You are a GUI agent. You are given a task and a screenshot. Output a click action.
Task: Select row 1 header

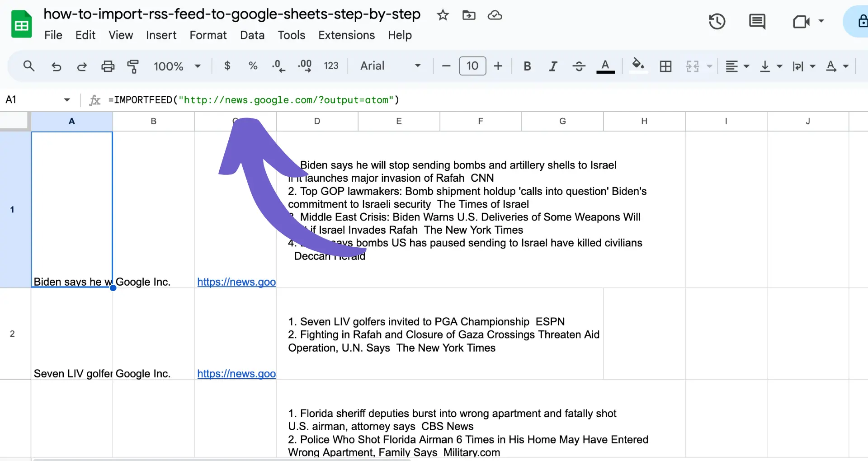(15, 209)
